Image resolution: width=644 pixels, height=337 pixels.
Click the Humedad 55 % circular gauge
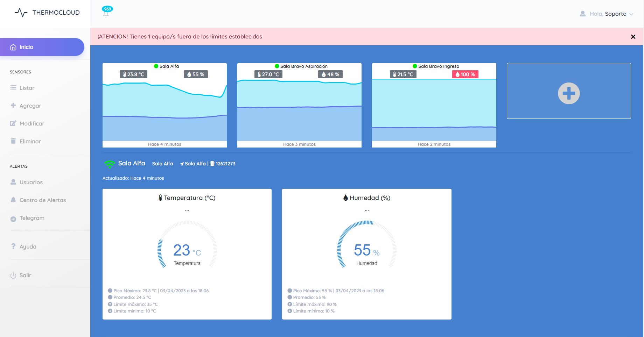pos(366,245)
